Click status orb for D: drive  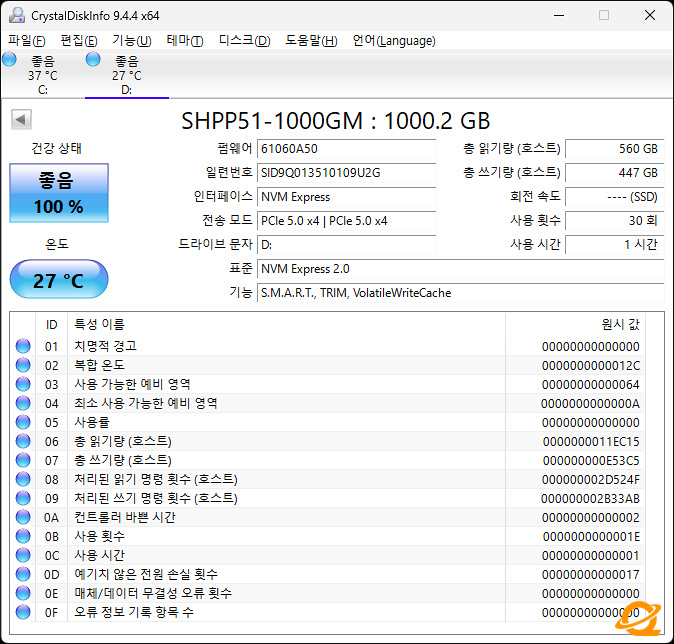pos(93,59)
